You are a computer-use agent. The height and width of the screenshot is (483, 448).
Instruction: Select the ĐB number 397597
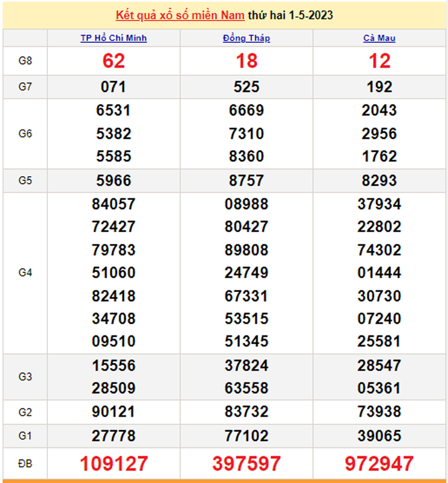coord(246,464)
